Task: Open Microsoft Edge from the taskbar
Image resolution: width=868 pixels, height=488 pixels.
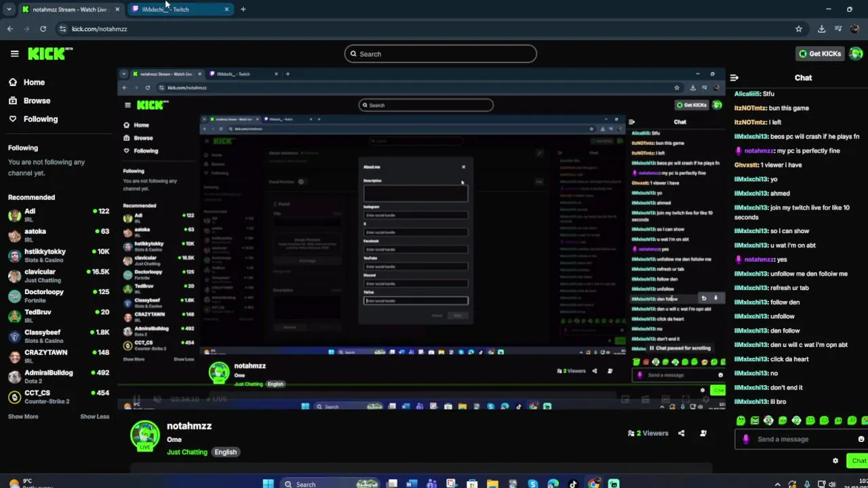Action: (x=553, y=484)
